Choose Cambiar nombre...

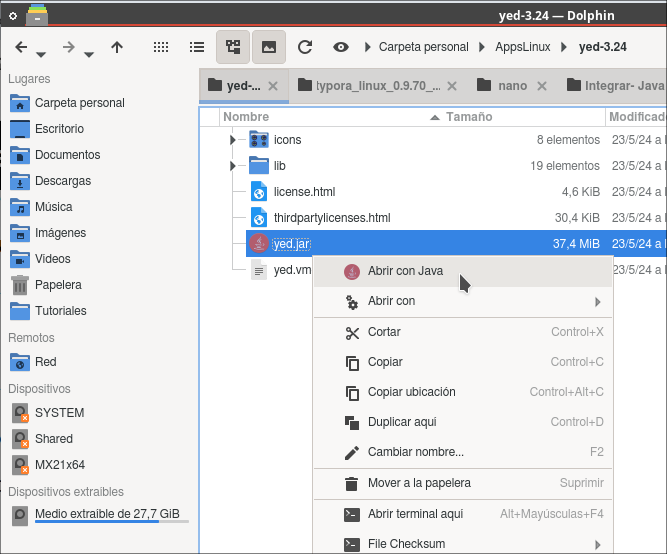coord(463,452)
